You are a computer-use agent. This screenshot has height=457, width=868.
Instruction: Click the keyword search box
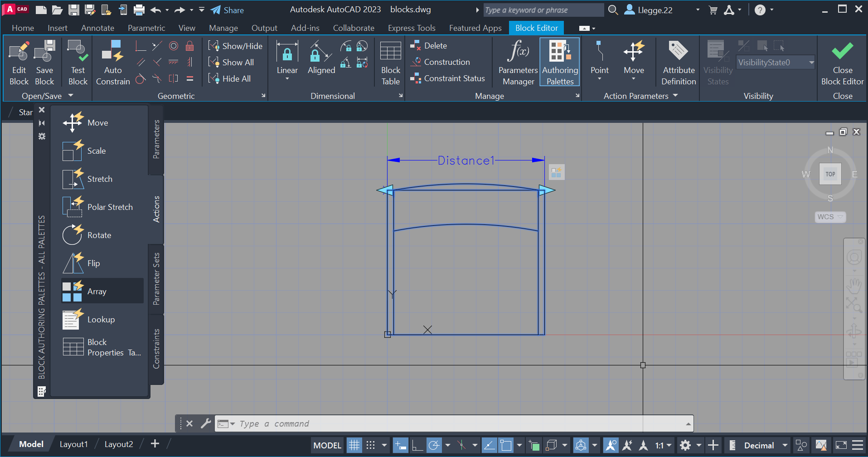coord(543,10)
